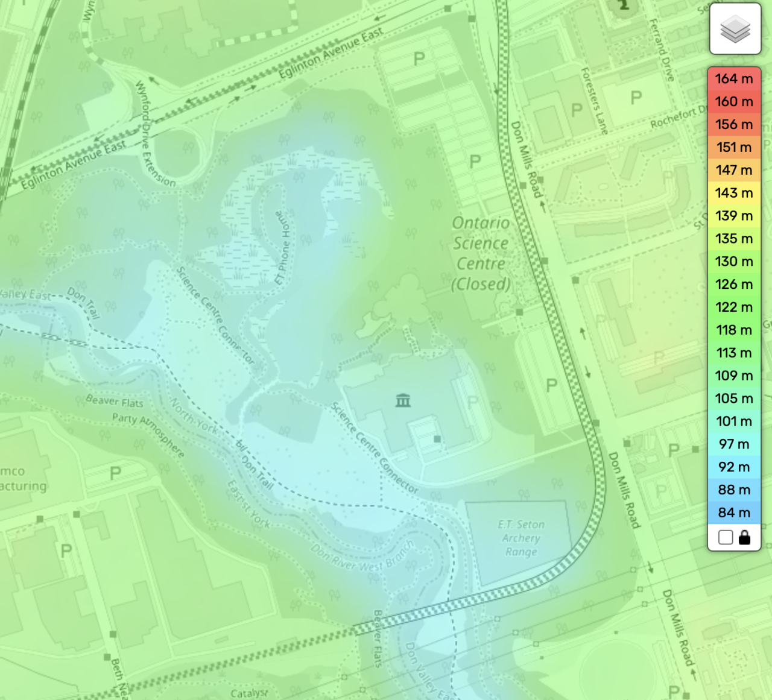Click the 122 m green legend entry
The image size is (772, 700).
[x=734, y=307]
